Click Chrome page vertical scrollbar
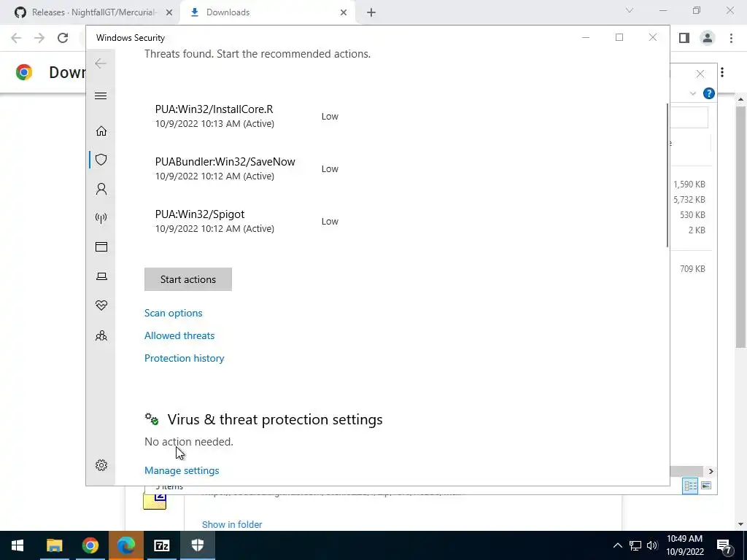This screenshot has height=560, width=747. (x=740, y=226)
